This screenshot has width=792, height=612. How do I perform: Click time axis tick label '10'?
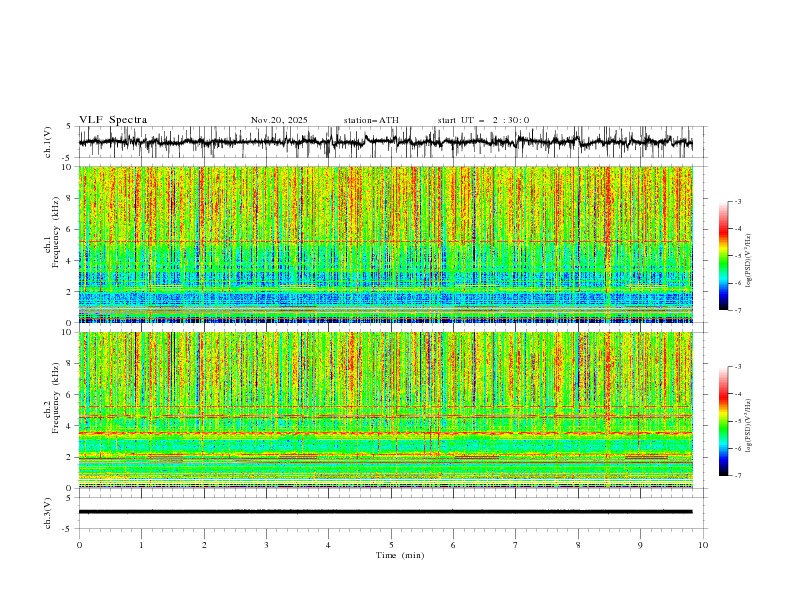tap(703, 545)
